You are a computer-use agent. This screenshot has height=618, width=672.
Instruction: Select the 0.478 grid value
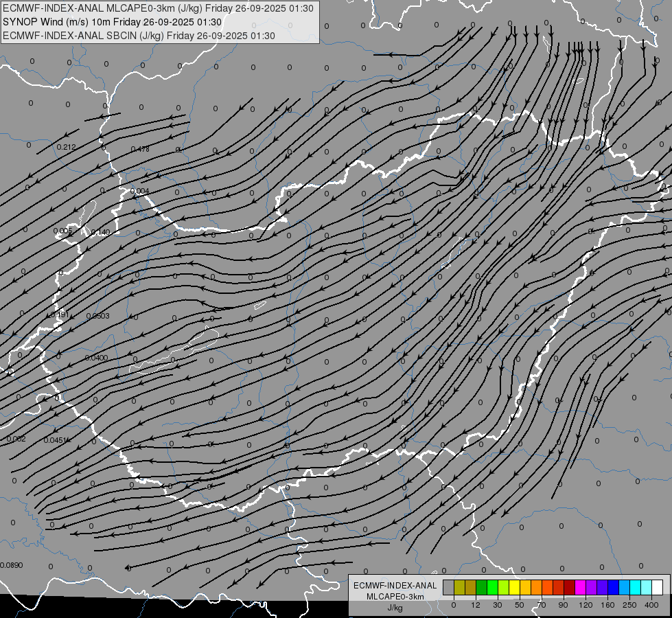tap(140, 149)
